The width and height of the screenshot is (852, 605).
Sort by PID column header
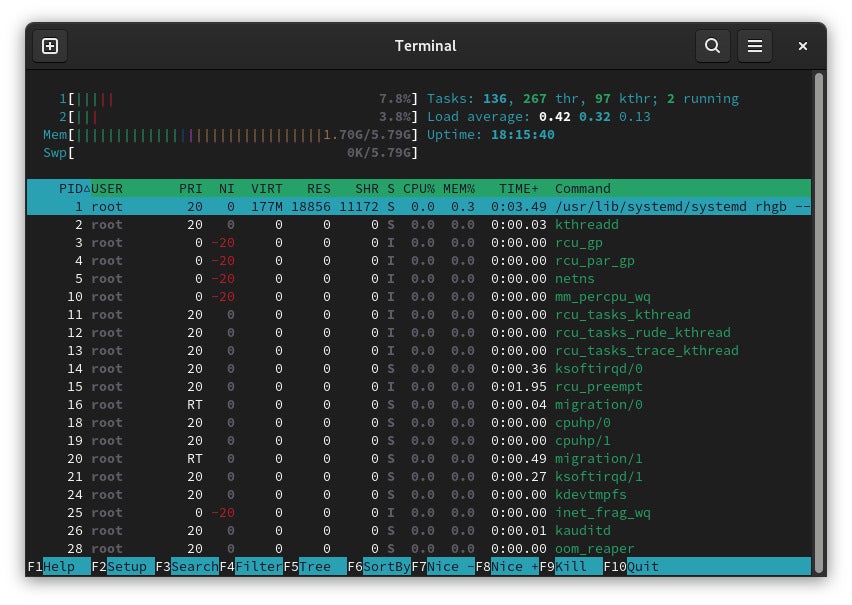(74, 189)
